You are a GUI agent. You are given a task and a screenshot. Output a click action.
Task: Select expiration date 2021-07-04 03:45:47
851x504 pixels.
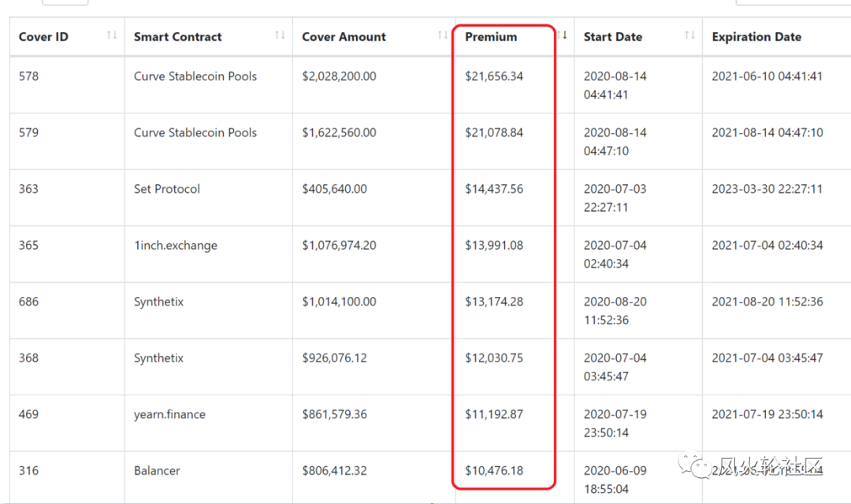(x=767, y=358)
